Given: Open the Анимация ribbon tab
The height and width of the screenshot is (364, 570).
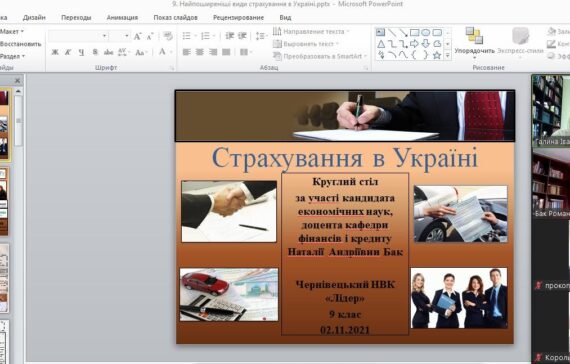Looking at the screenshot, I should pos(122,17).
